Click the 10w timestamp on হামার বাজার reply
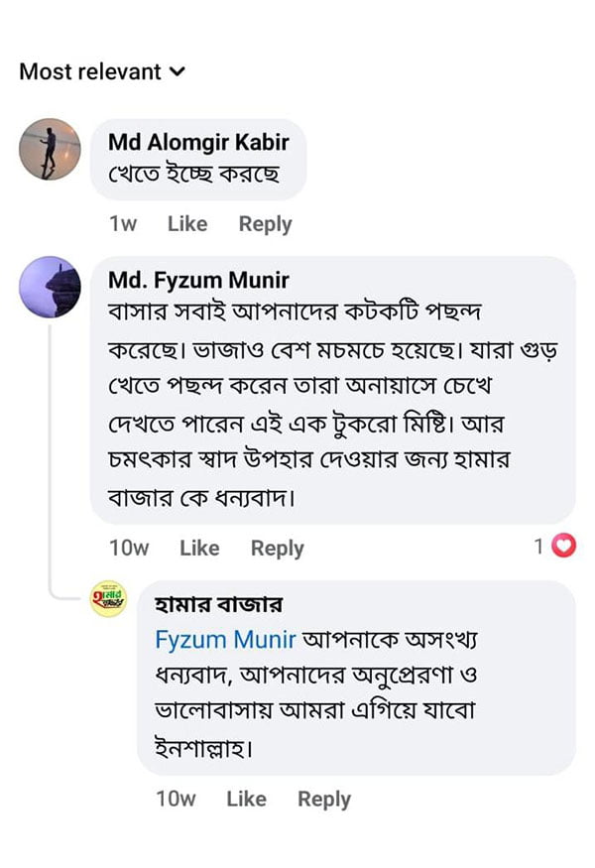 [x=176, y=799]
